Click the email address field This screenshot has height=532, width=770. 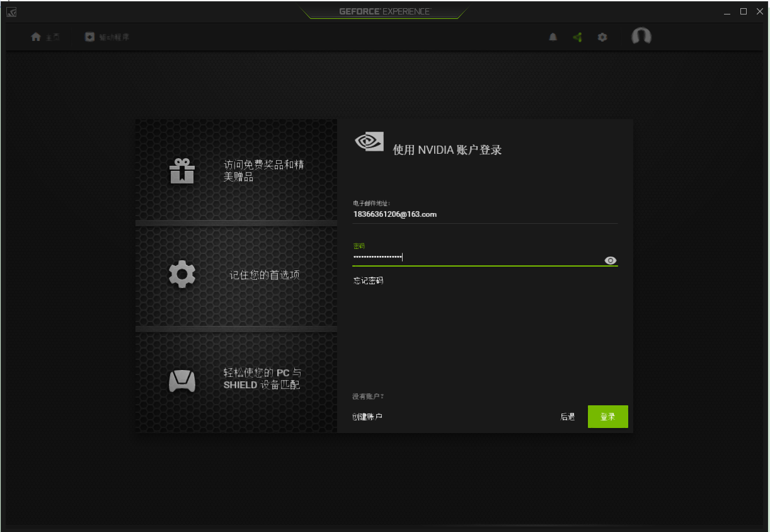coord(485,214)
